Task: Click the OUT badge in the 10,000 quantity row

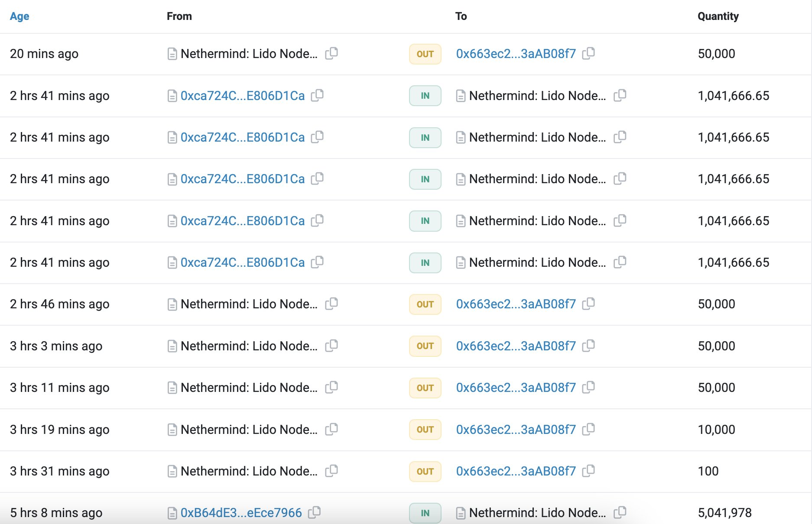Action: pyautogui.click(x=425, y=430)
